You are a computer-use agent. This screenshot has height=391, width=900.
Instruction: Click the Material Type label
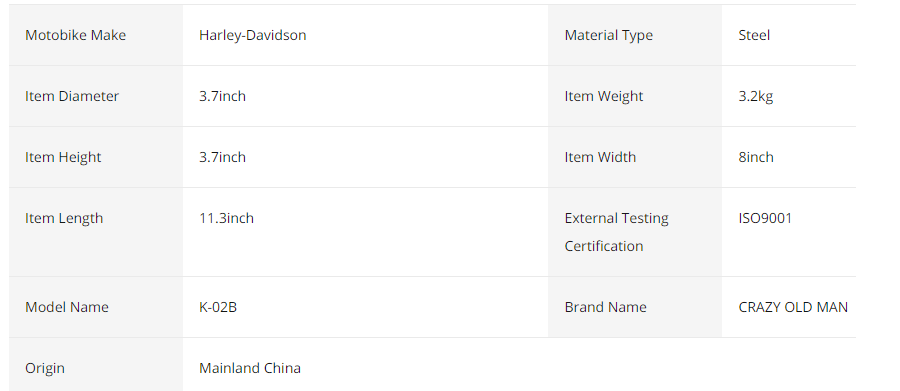coord(608,35)
